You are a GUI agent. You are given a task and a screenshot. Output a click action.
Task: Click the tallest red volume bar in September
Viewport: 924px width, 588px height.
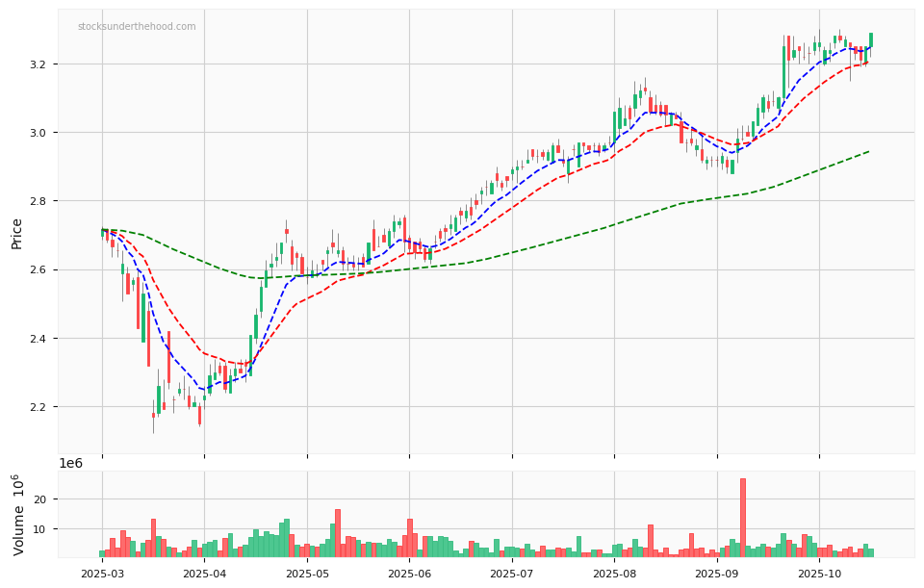[743, 518]
